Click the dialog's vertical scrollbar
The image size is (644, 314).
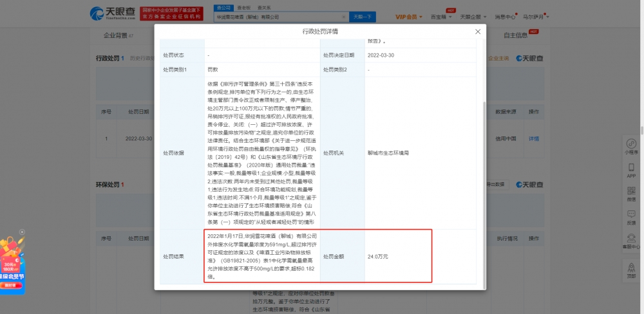[x=484, y=195]
